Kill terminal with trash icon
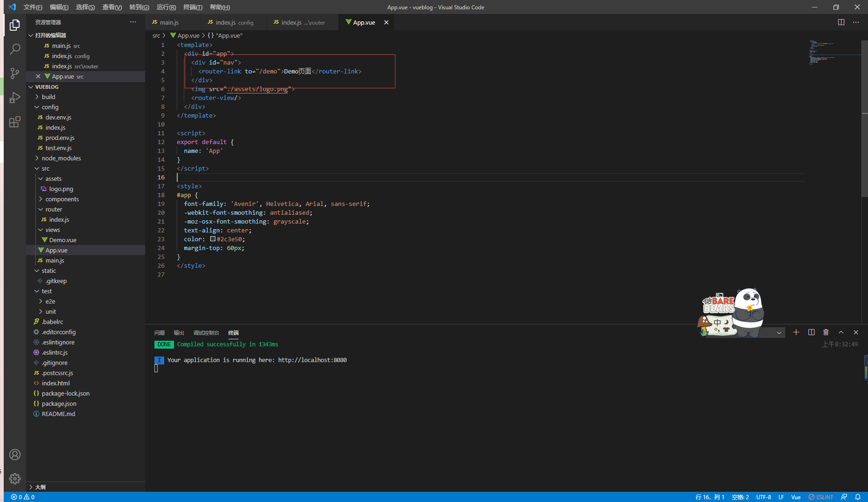Screen dimensions: 868x502 [826, 332]
